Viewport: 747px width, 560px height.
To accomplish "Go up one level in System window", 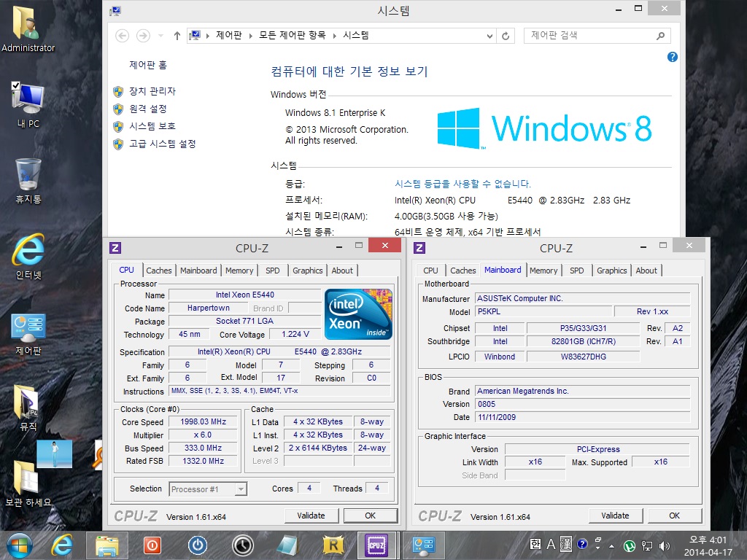I will click(x=177, y=36).
